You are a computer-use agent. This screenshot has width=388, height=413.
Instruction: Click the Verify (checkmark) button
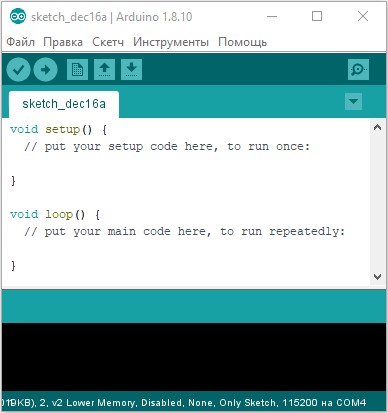19,70
